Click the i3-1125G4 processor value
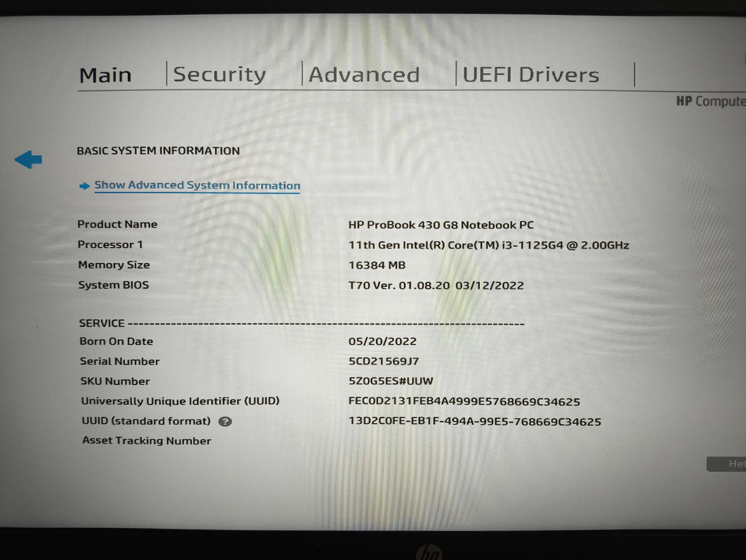 click(x=489, y=245)
